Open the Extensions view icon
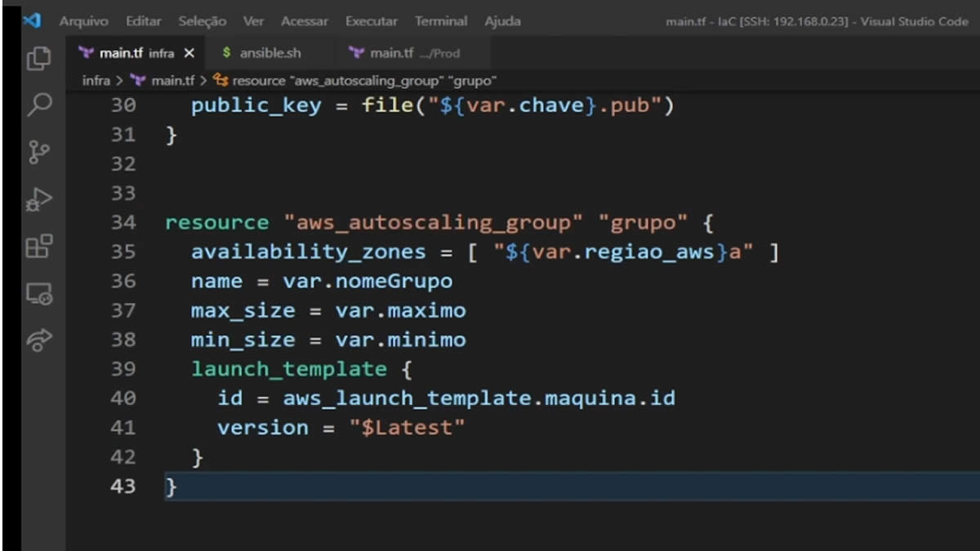 [39, 246]
